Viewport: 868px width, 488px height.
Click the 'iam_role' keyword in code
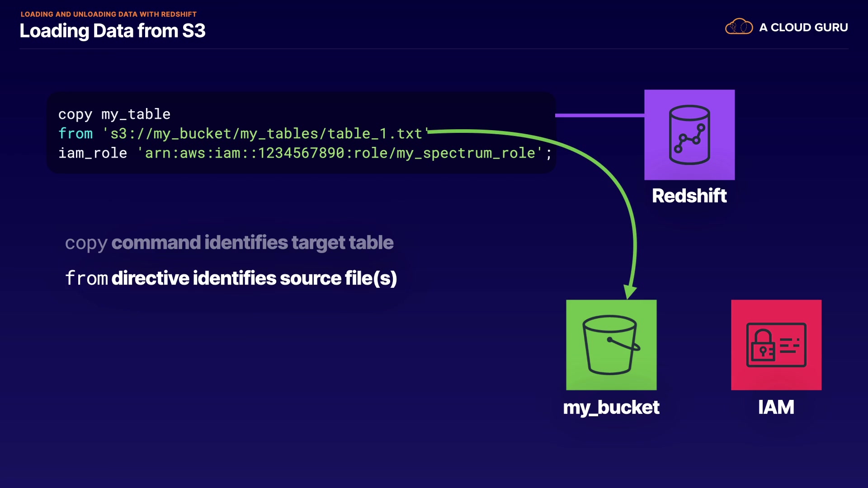pos(93,153)
